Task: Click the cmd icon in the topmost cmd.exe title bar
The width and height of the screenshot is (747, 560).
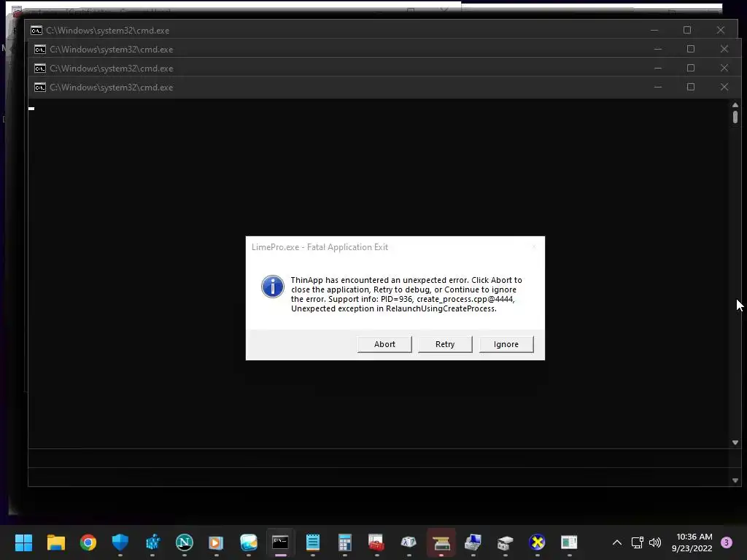Action: [36, 31]
